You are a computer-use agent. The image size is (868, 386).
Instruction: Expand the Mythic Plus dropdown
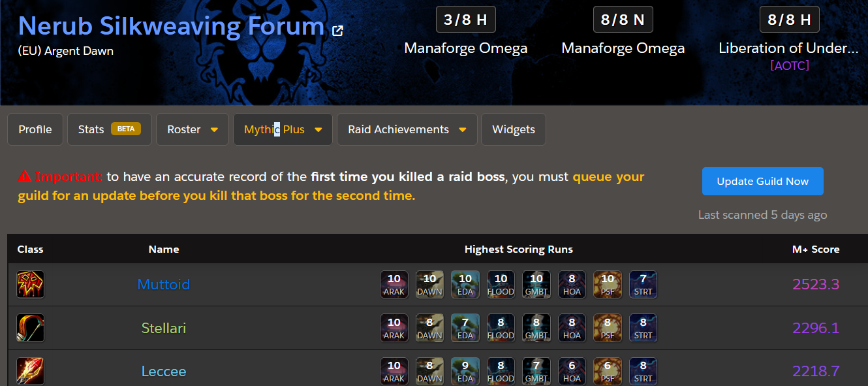tap(283, 129)
